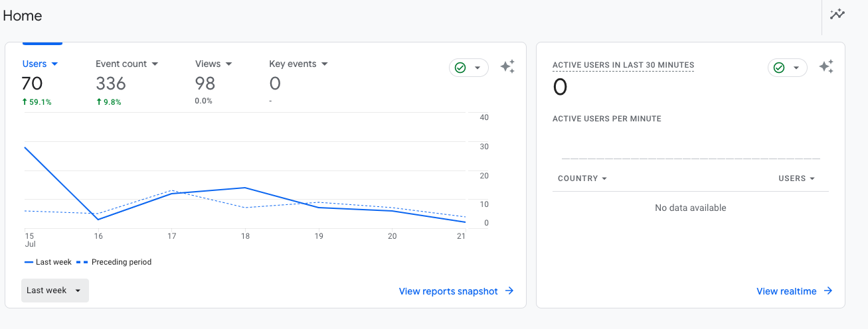Open the Last week date range selector
The image size is (868, 329).
[54, 291]
